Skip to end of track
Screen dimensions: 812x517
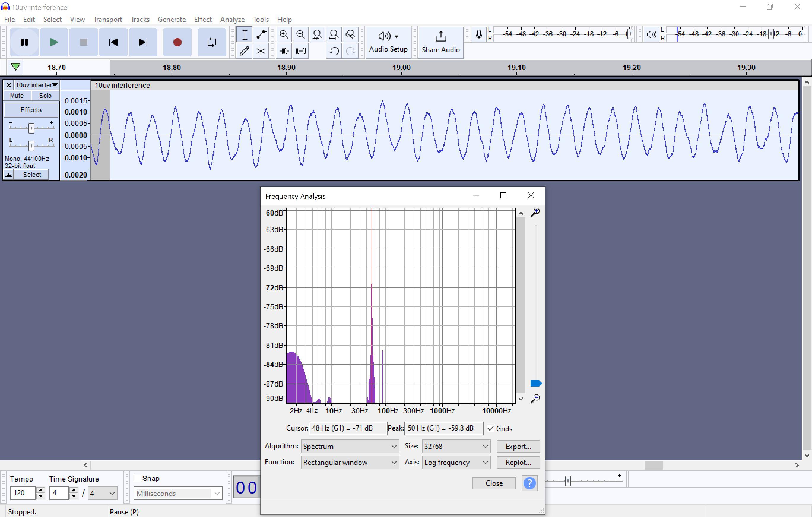click(x=143, y=42)
